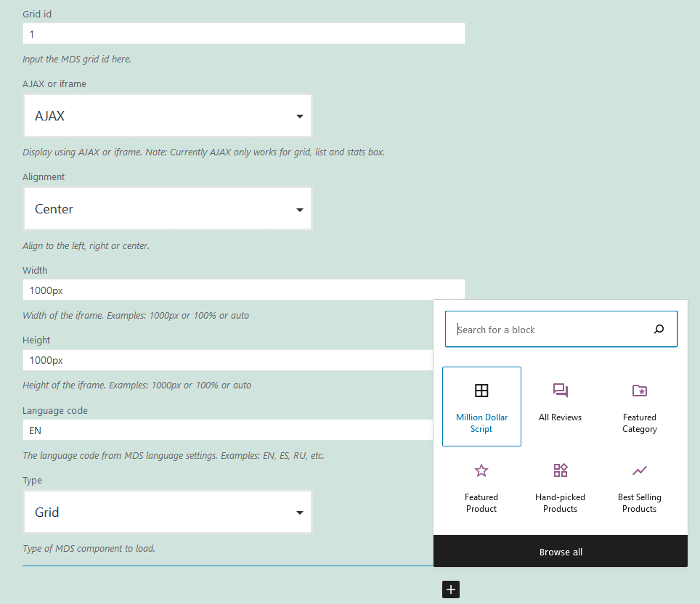Select the Million Dollar Script block icon
The width and height of the screenshot is (700, 604).
[x=481, y=391]
